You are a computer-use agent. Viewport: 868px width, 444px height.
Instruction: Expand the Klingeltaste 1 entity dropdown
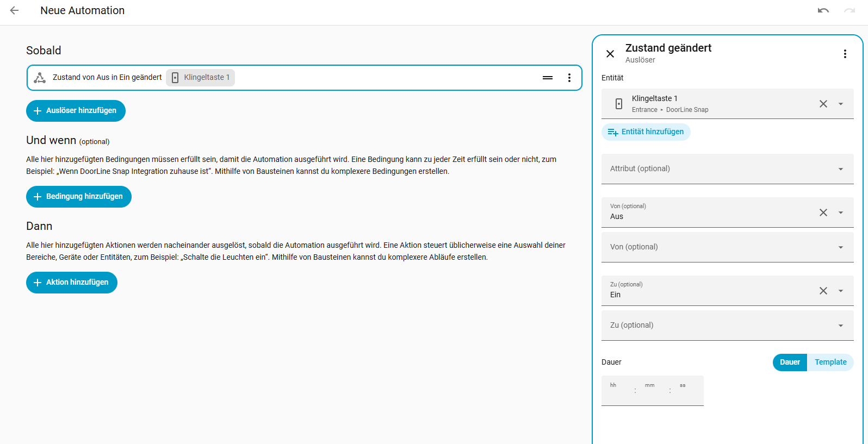841,104
